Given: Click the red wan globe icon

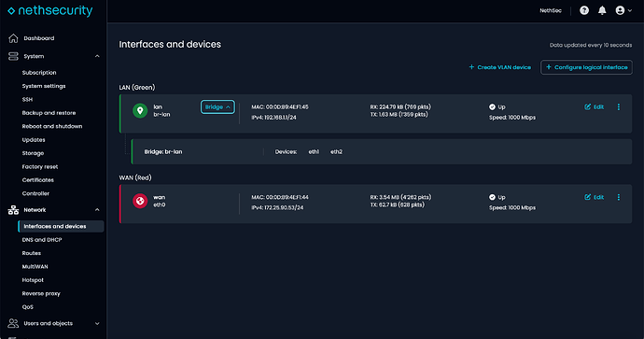Looking at the screenshot, I should coord(140,201).
